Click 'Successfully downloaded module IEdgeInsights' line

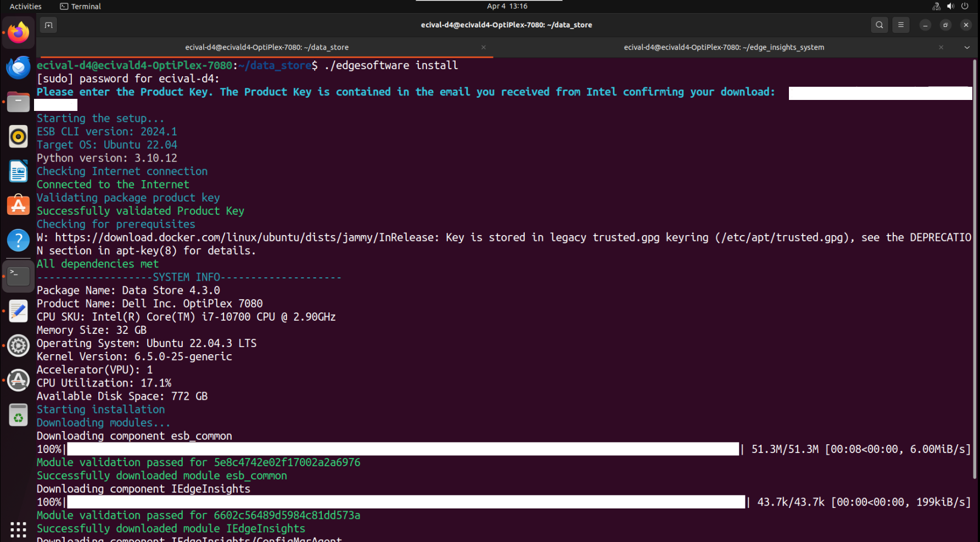(x=171, y=528)
